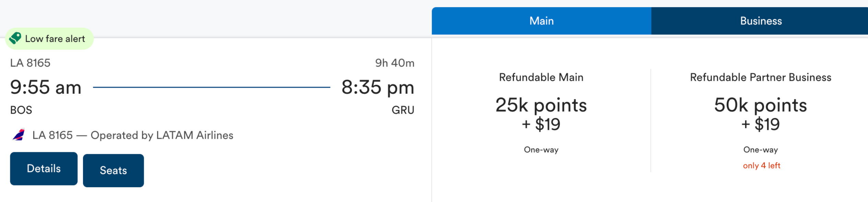This screenshot has height=202, width=868.
Task: Switch to the Business cabin tab
Action: 761,21
